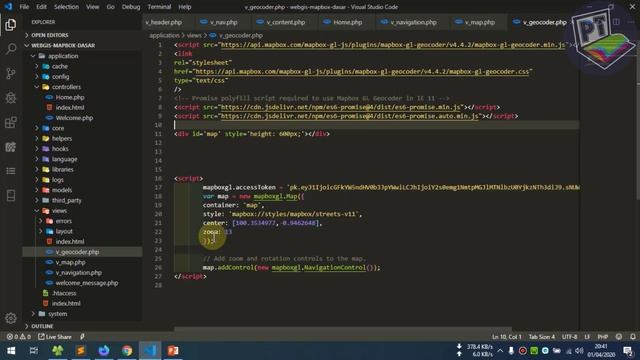Change PHP language mode

pyautogui.click(x=602, y=337)
